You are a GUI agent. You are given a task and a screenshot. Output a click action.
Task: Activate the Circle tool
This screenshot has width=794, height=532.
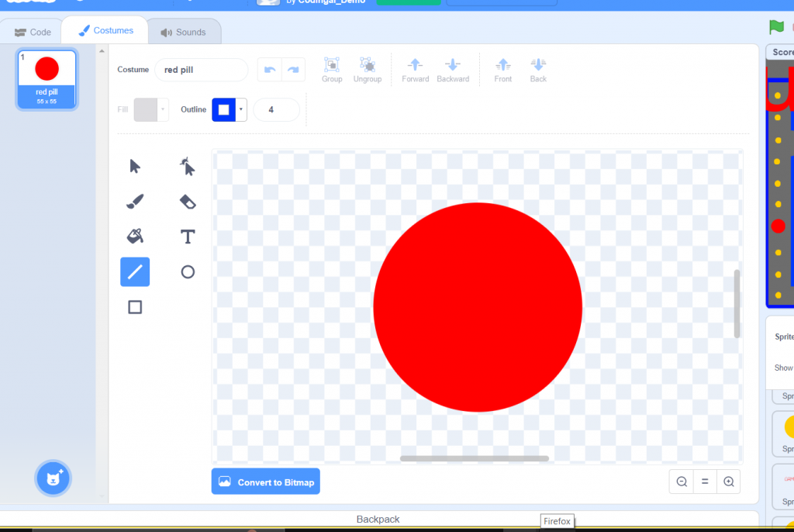tap(187, 271)
